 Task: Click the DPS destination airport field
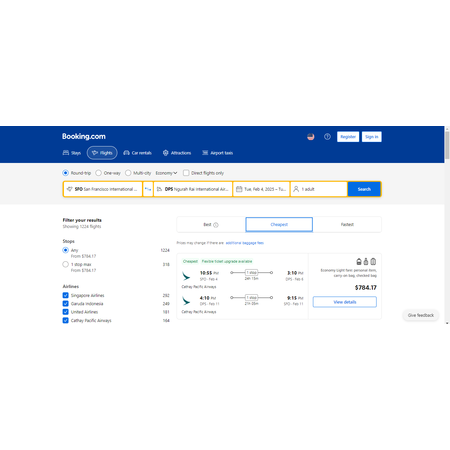(193, 189)
